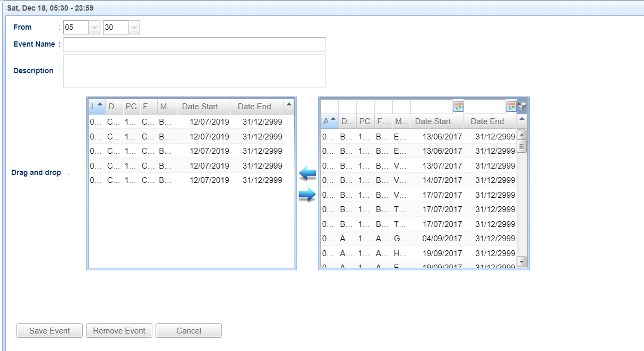
Task: Open the Date Start filter calendar picker
Action: [458, 107]
